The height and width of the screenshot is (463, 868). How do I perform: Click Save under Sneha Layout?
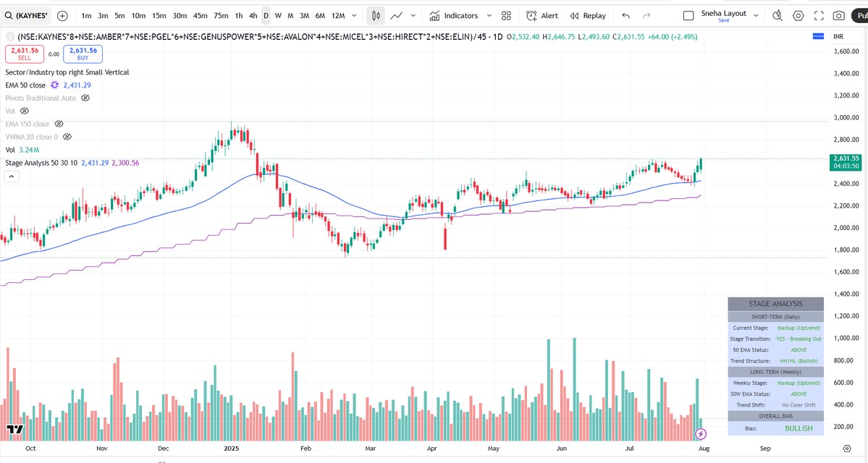[723, 20]
